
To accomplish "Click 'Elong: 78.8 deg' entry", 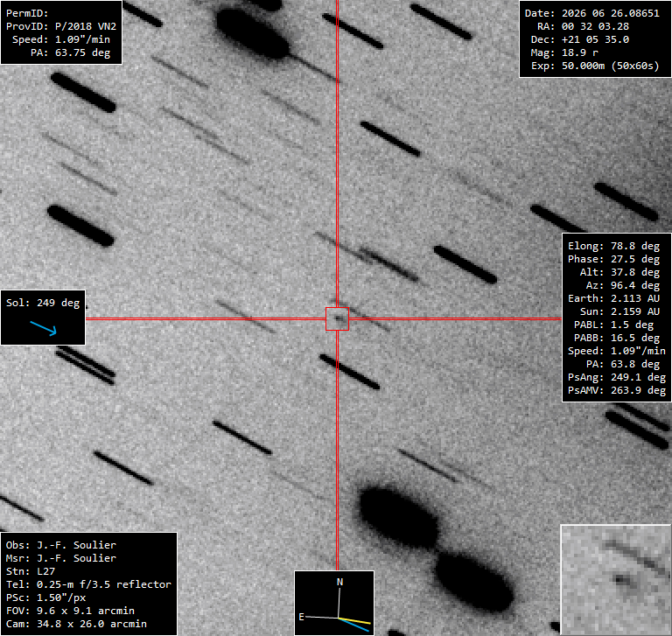I will (613, 246).
